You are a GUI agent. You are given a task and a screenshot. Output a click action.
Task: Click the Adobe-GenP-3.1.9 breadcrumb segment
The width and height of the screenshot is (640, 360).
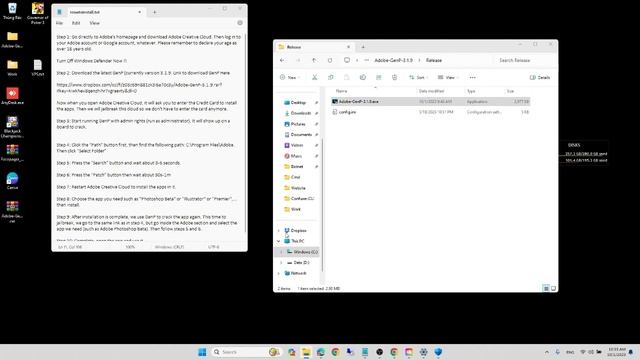pyautogui.click(x=393, y=60)
